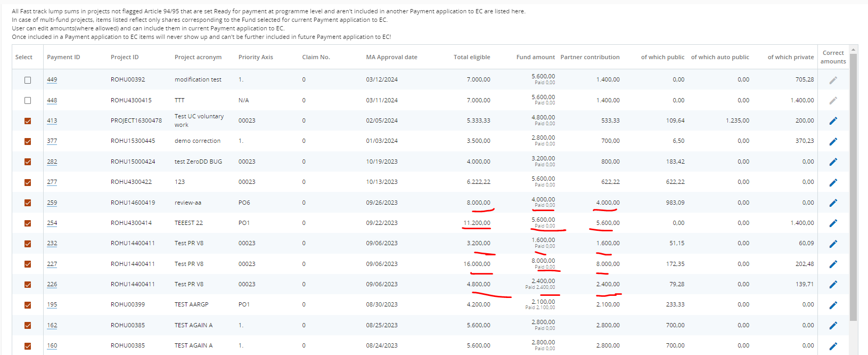Click the Total eligible column header
868x355 pixels.
point(472,57)
